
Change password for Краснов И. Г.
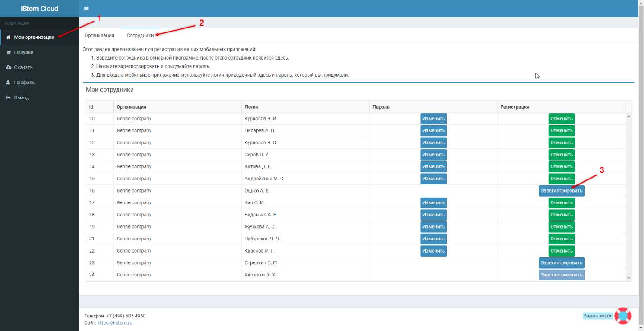point(433,251)
